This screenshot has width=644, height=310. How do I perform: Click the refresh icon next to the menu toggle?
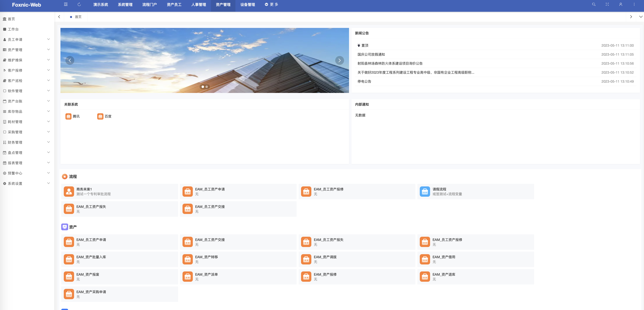[79, 4]
